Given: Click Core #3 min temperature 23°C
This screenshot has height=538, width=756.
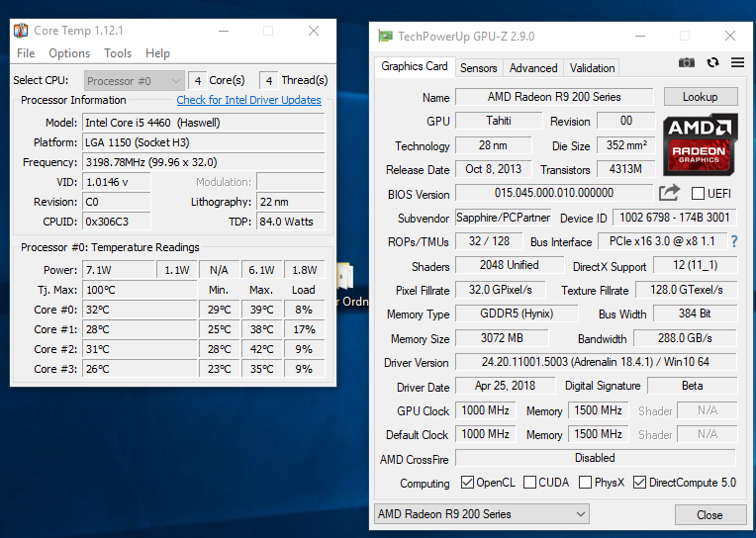Looking at the screenshot, I should (x=220, y=369).
